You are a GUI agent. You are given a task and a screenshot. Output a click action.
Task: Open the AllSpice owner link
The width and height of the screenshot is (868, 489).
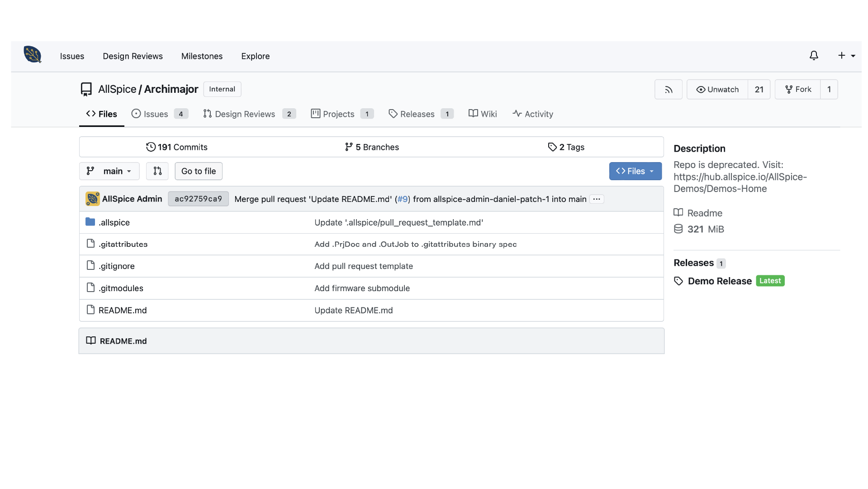coord(117,89)
